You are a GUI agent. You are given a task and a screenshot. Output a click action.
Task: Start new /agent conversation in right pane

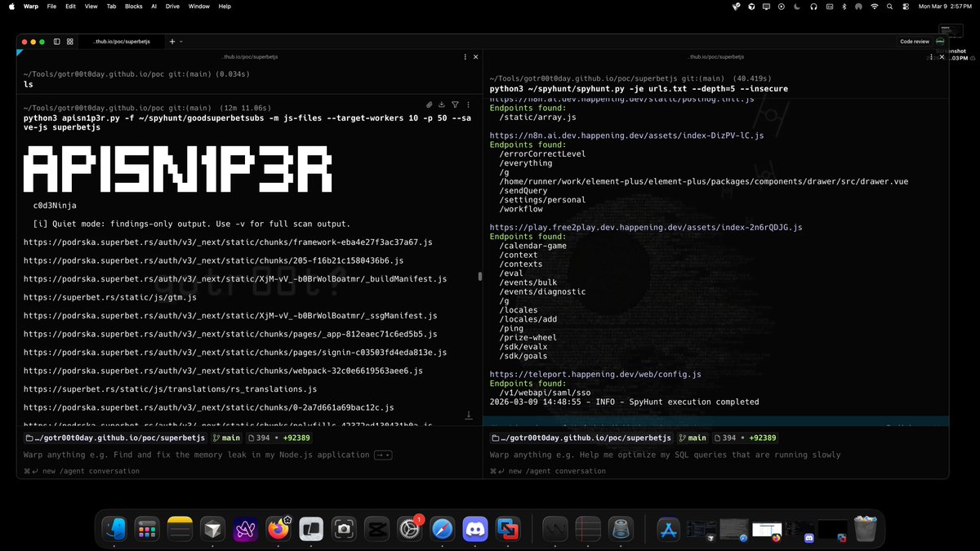[x=548, y=471]
